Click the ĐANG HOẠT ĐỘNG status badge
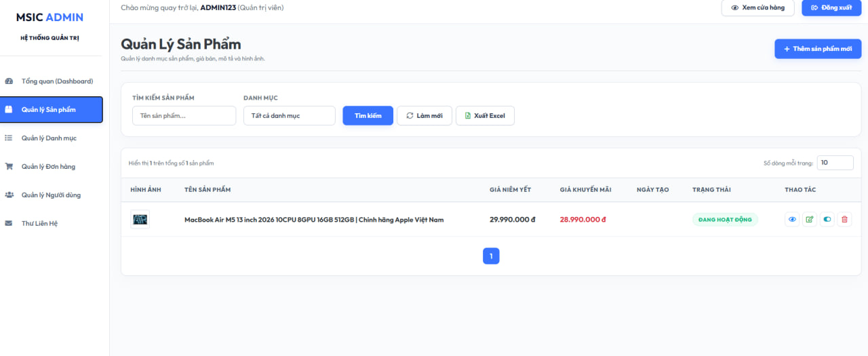This screenshot has width=868, height=356. pyautogui.click(x=725, y=219)
